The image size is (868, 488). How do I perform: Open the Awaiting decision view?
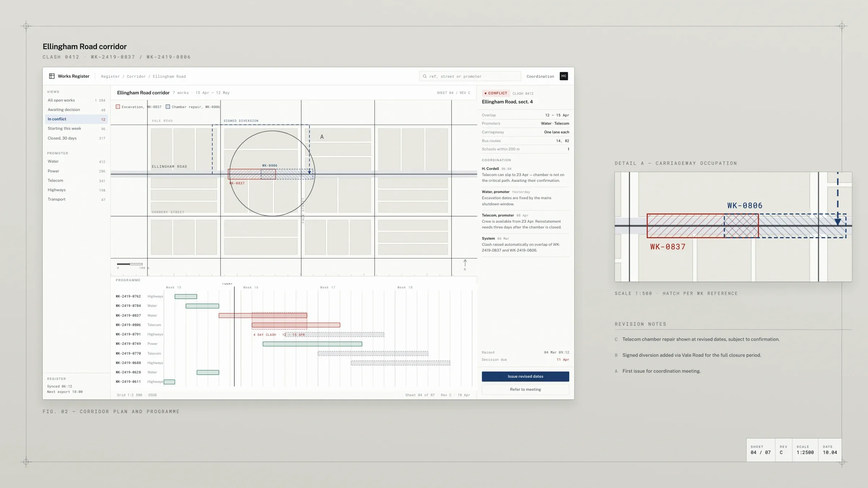pyautogui.click(x=76, y=110)
